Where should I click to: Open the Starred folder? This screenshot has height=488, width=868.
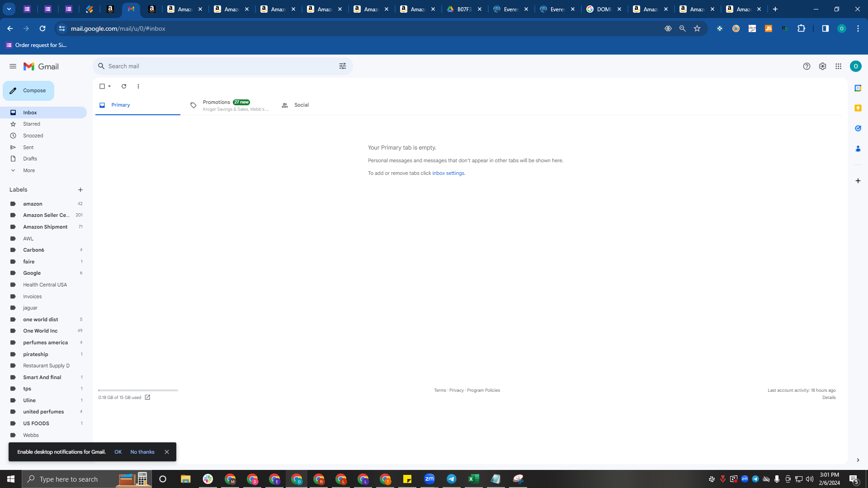coord(43,124)
